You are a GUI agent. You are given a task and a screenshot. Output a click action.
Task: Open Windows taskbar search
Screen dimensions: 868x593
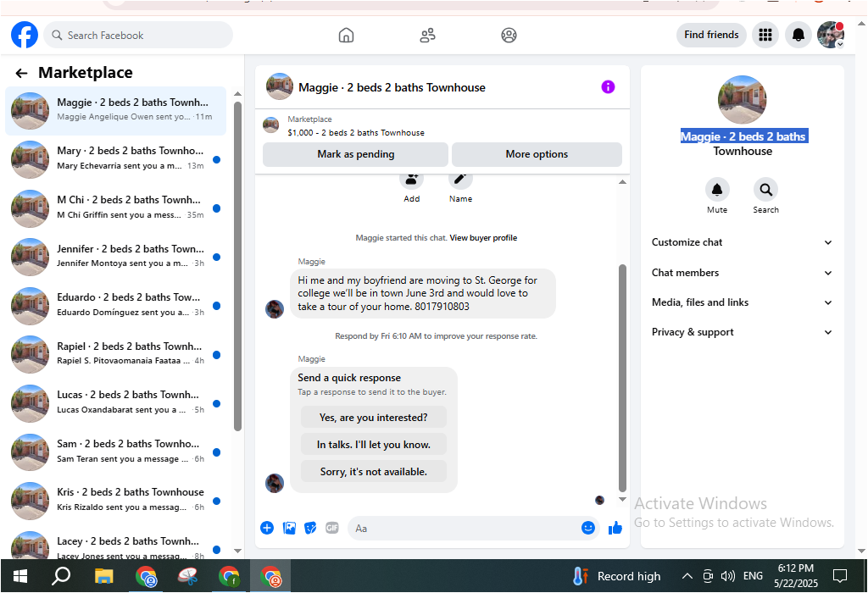tap(61, 576)
